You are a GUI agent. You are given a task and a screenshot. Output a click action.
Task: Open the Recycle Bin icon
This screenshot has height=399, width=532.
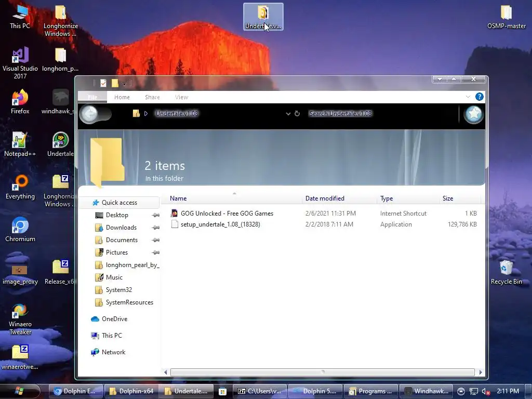[x=506, y=272]
